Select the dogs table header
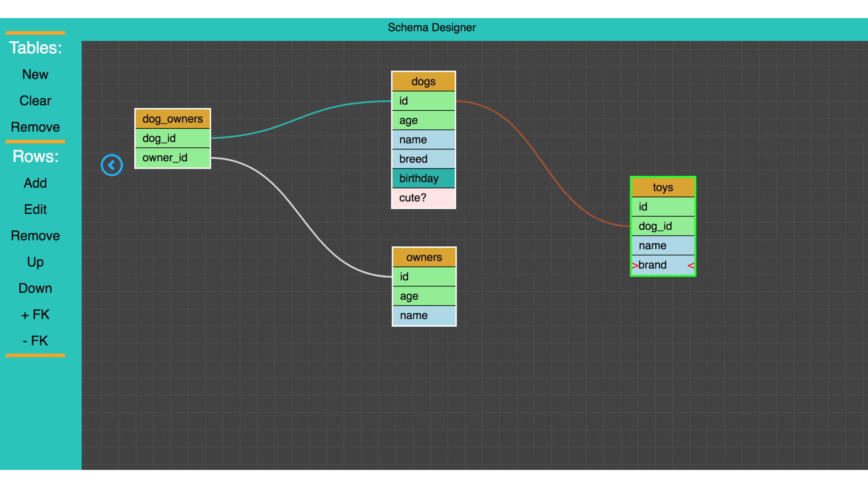 (423, 81)
